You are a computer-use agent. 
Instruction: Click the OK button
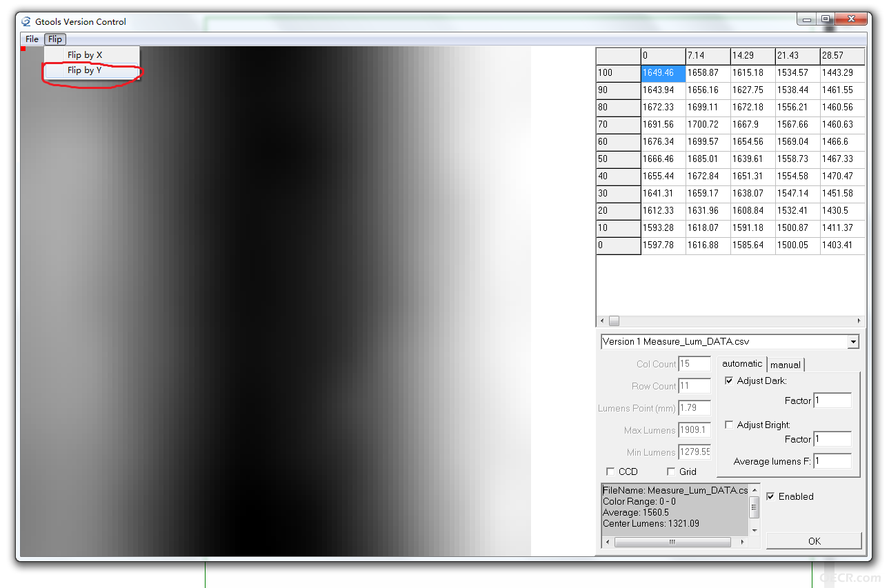814,541
